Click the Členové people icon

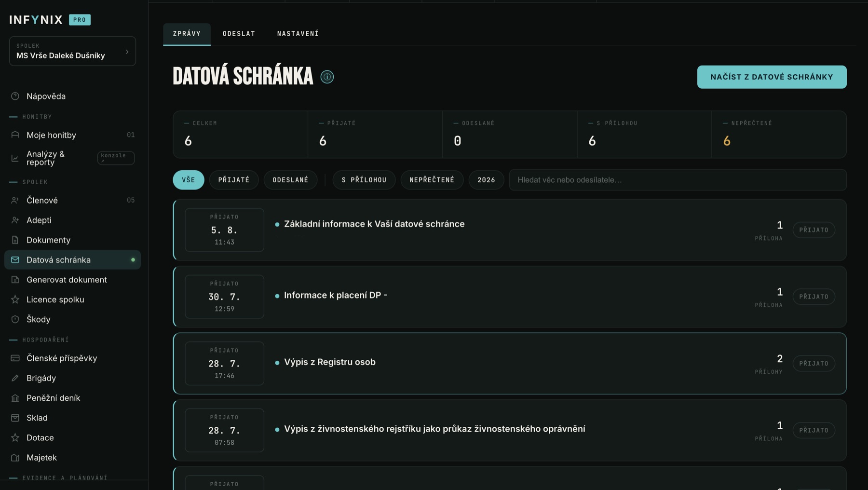click(x=15, y=200)
